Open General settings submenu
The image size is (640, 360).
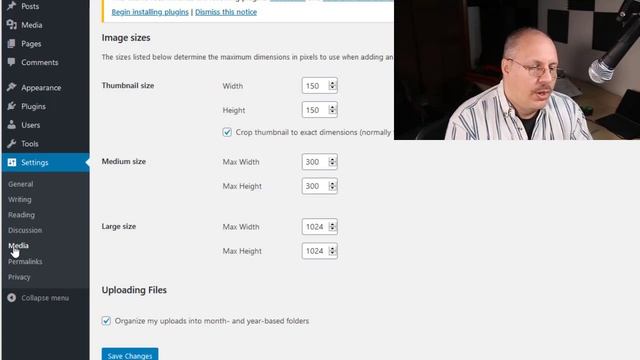click(20, 184)
